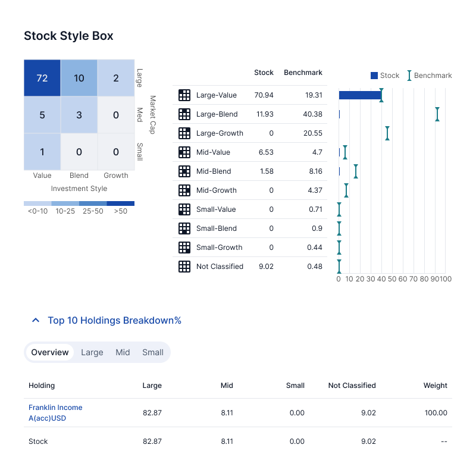The height and width of the screenshot is (476, 476).
Task: Click the Mid-Growth style box icon
Action: (184, 190)
